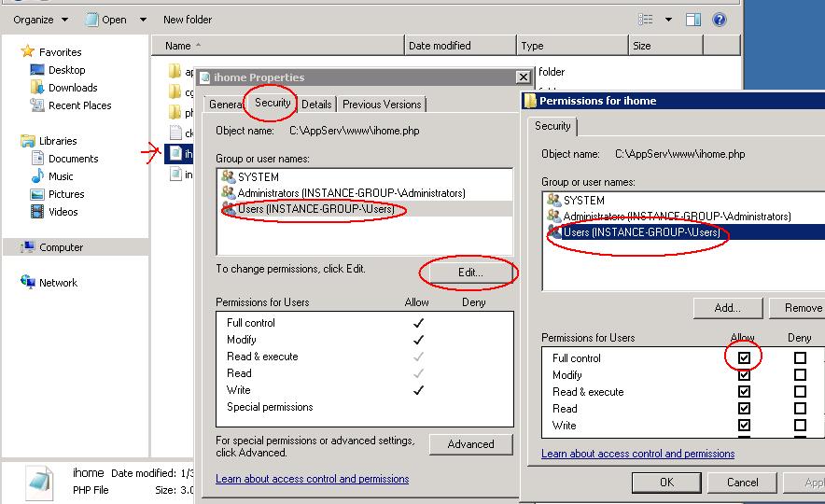825x504 pixels.
Task: Open Downloads folder in sidebar
Action: pos(73,88)
